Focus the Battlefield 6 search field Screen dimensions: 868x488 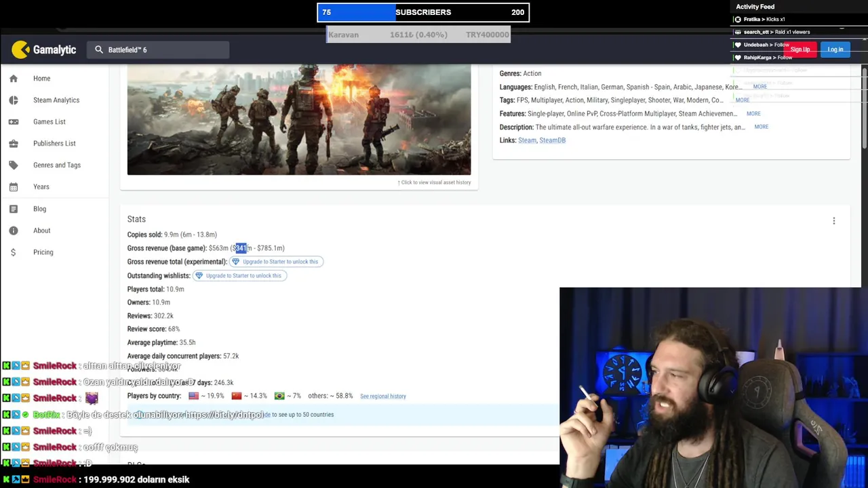(x=158, y=49)
